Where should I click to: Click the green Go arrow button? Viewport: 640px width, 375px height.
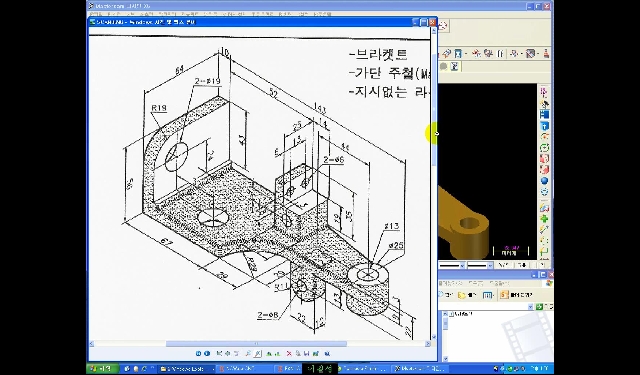click(539, 307)
